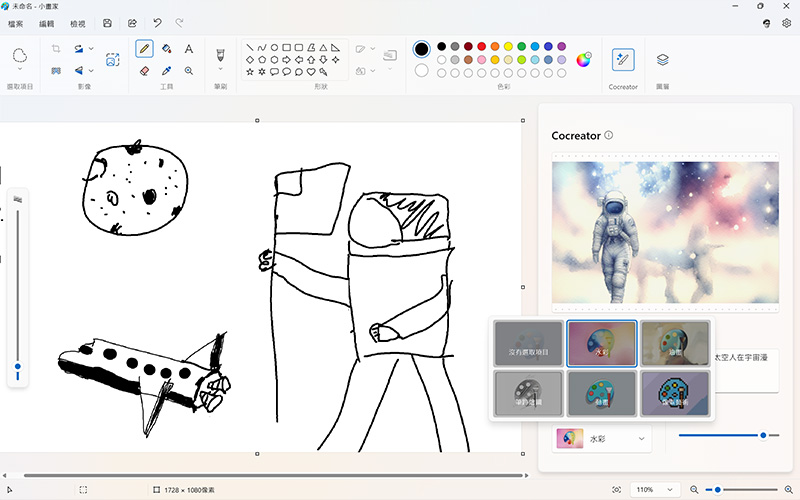Viewport: 800px width, 500px height.
Task: Select the Color picker eyedropper tool
Action: tap(166, 71)
